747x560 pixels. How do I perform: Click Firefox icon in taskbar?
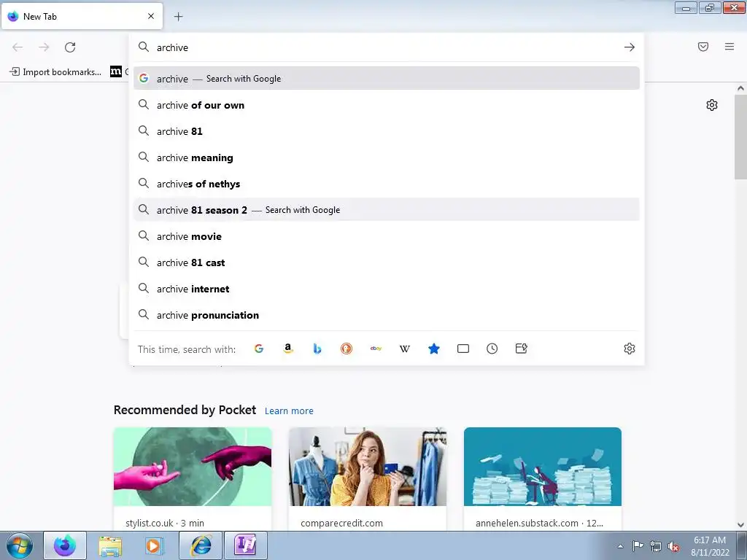point(65,545)
